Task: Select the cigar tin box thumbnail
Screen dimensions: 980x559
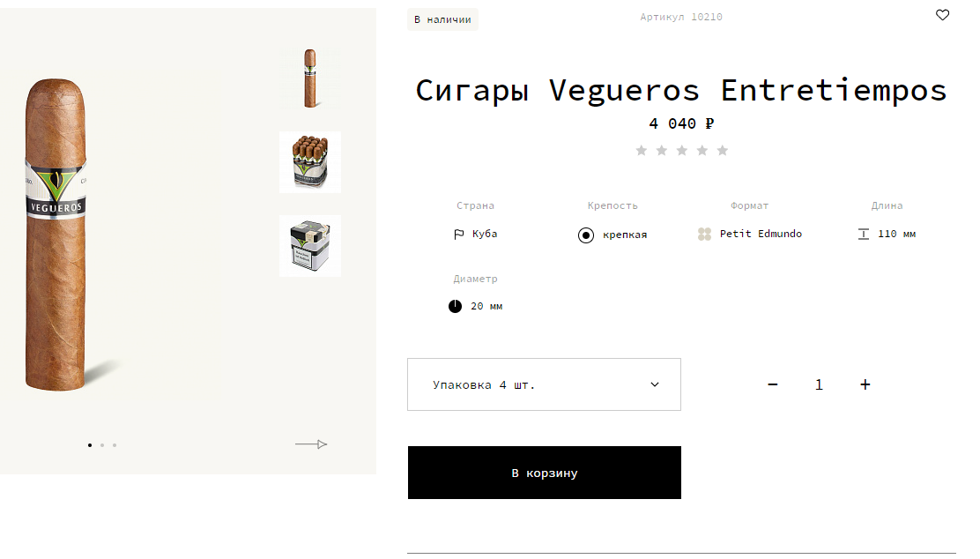Action: pos(310,246)
